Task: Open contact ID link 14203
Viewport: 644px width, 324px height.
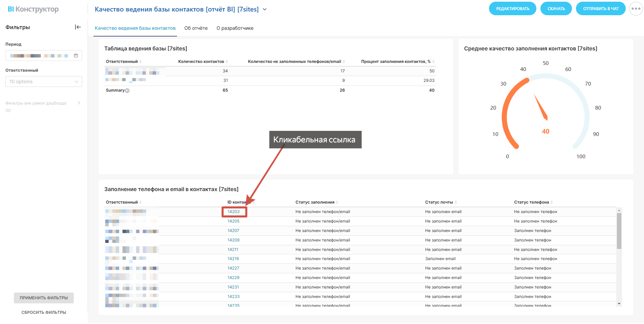Action: point(234,212)
